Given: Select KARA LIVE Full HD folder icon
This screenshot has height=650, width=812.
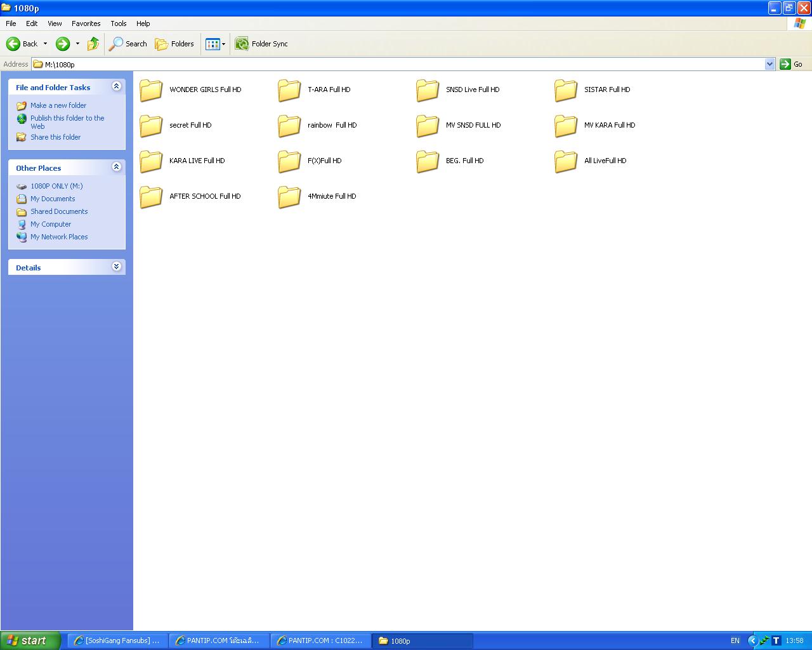Looking at the screenshot, I should (x=151, y=161).
